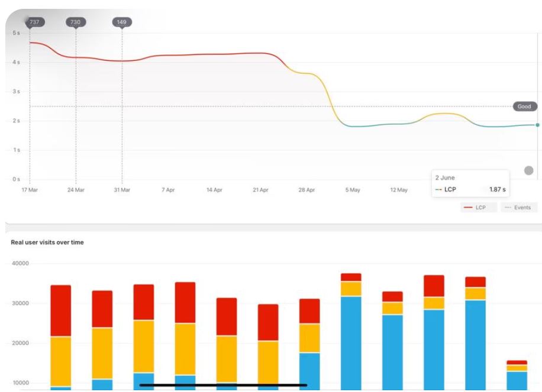This screenshot has height=392, width=542.
Task: Open the event marker labeled 149
Action: click(x=122, y=22)
